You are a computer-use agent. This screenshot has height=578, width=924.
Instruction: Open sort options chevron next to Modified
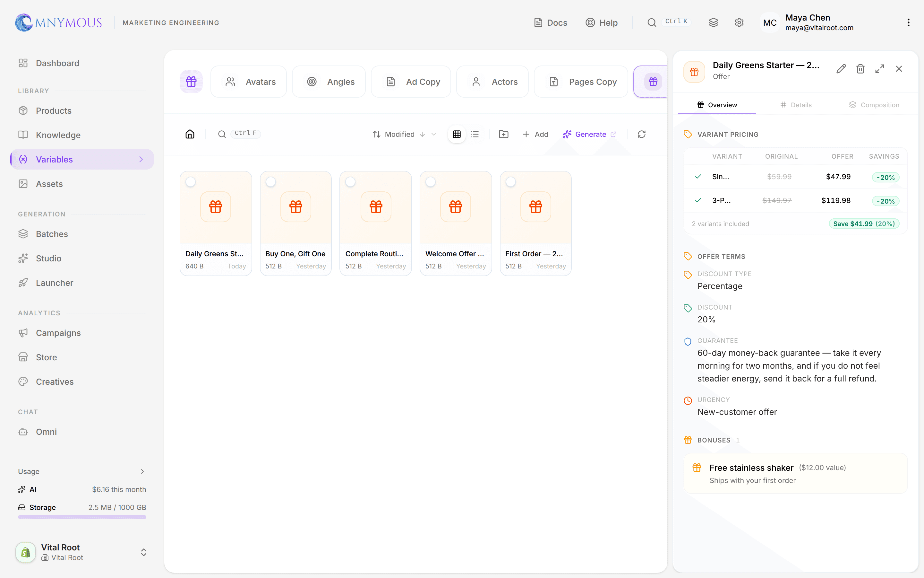(434, 134)
